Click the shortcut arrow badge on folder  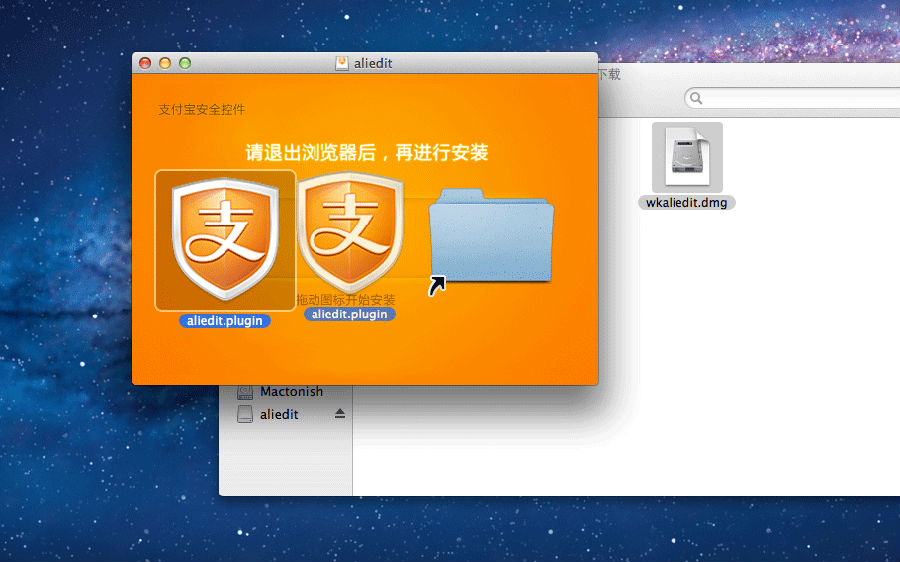[437, 287]
